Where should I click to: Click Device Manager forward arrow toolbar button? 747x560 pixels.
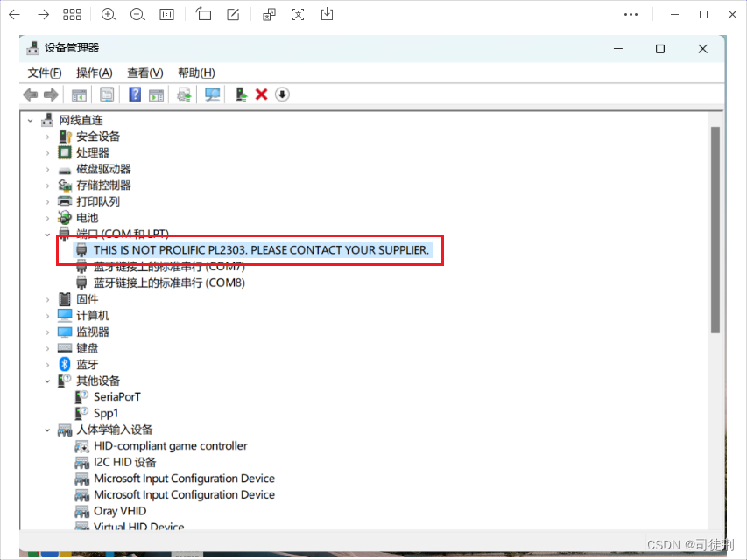(51, 94)
